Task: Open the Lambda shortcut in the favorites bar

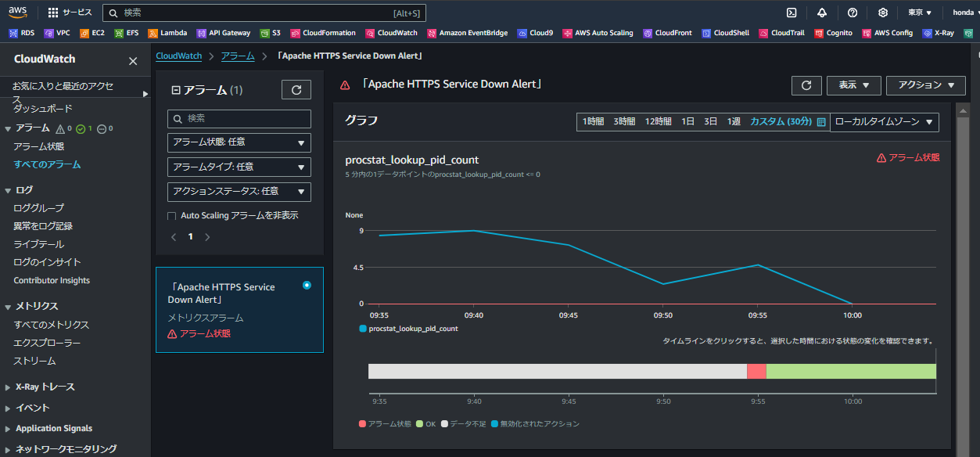Action: coord(167,32)
